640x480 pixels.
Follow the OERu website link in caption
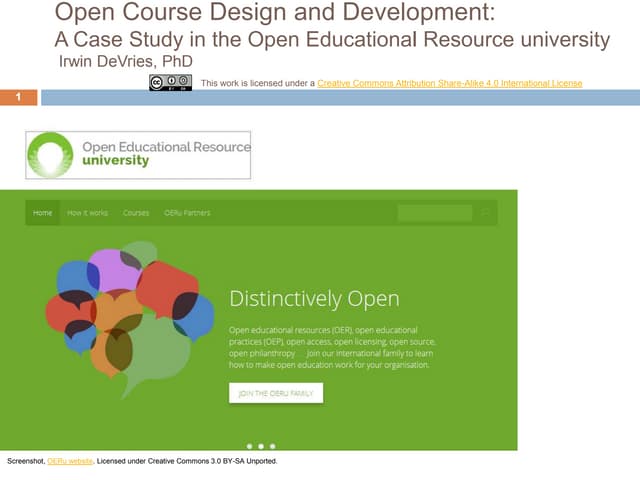(70, 462)
